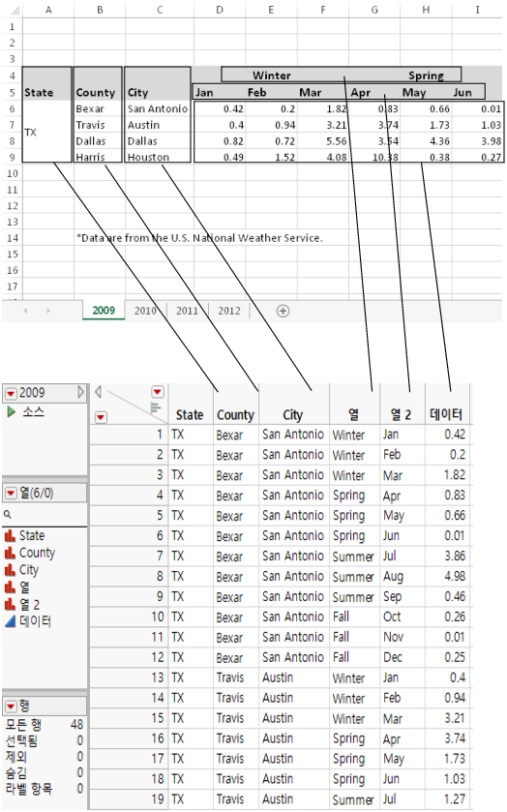Open the rows panel red triangle menu
This screenshot has width=507, height=812.
point(11,707)
